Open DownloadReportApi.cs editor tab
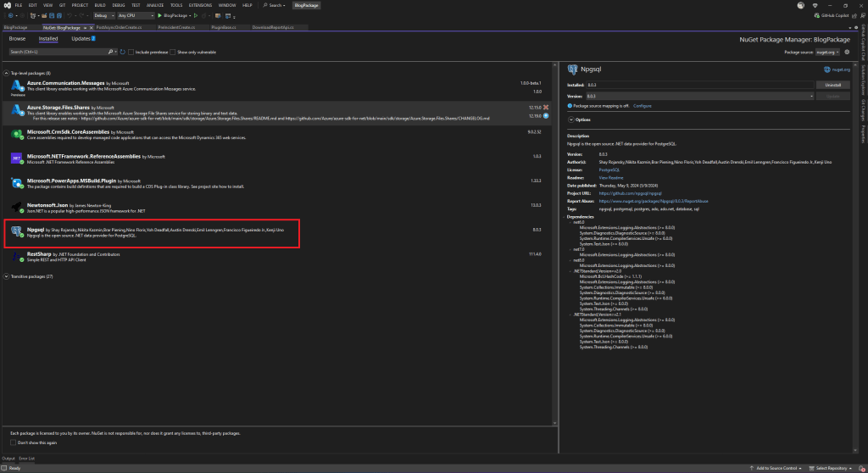This screenshot has width=868, height=473. pos(273,27)
